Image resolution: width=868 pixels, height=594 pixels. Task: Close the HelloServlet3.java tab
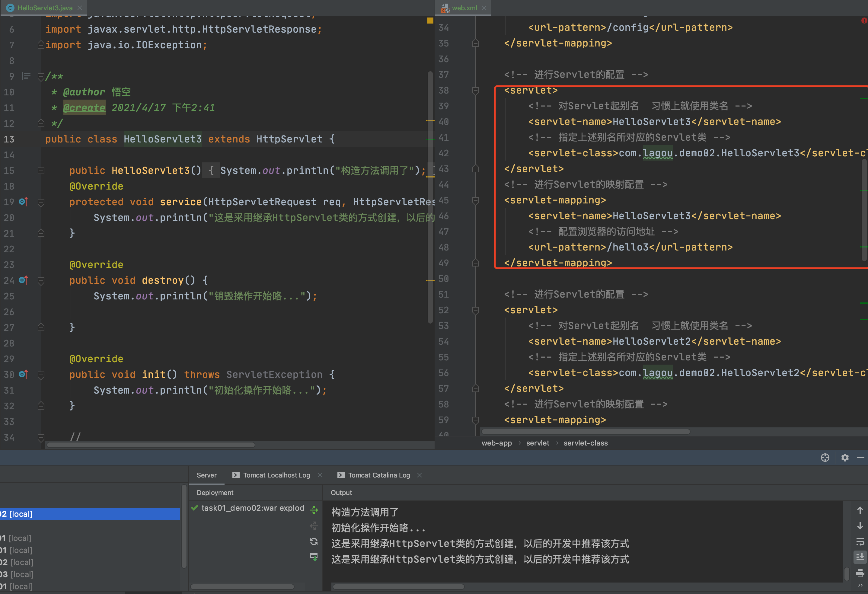click(80, 8)
